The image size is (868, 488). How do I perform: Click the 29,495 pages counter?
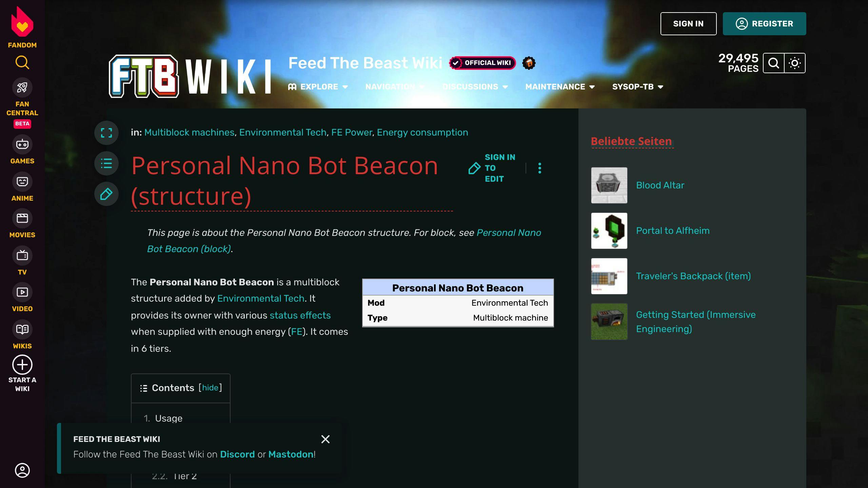click(x=738, y=63)
